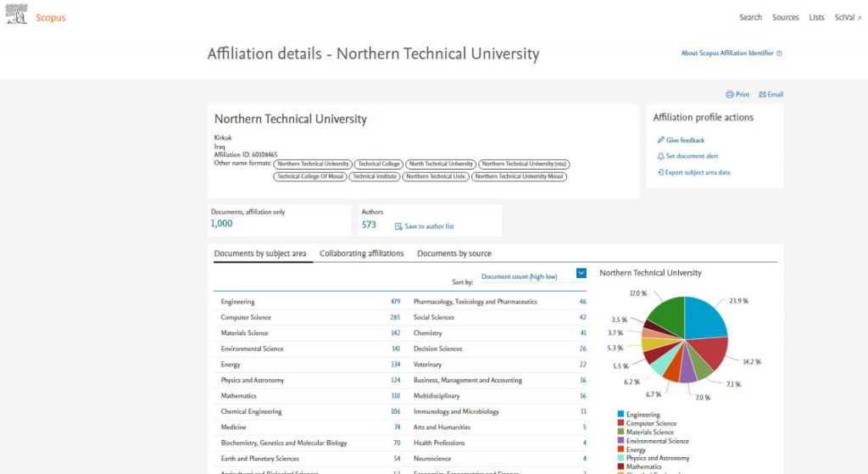
Task: Click Biochemistry, Genetics and Molecular Biology row
Action: [310, 443]
